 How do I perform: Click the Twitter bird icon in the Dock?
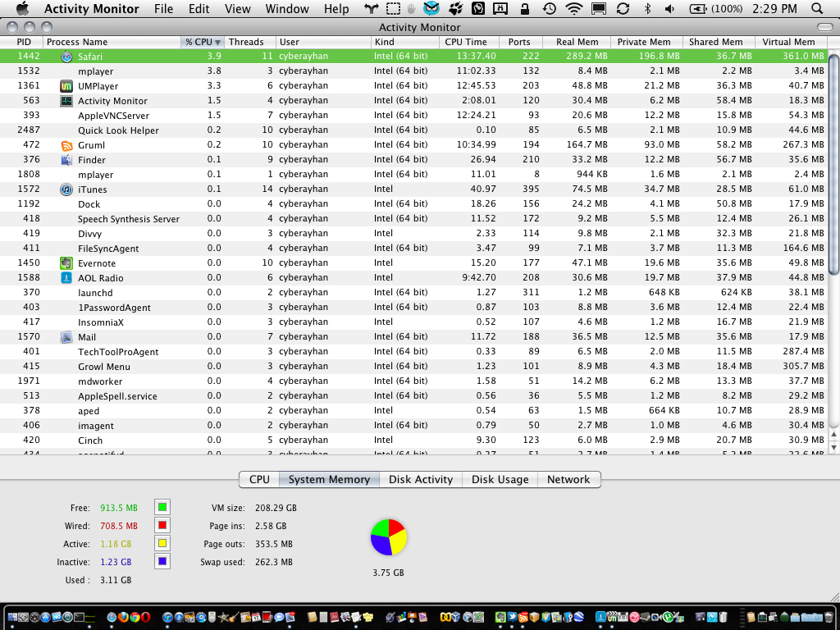click(x=512, y=617)
